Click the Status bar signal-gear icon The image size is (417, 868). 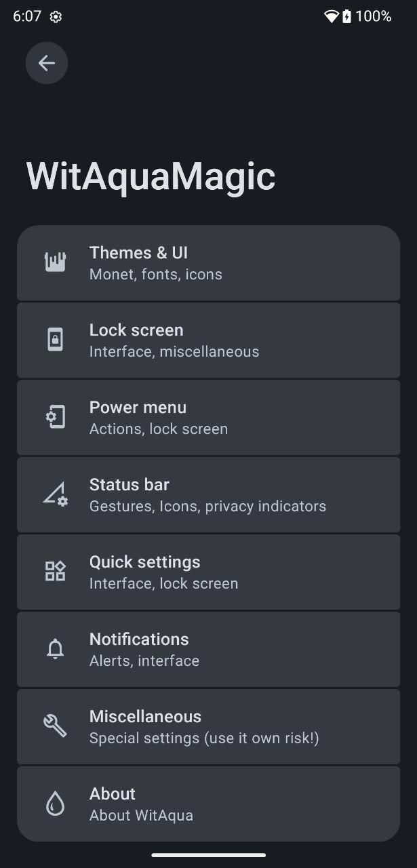pos(55,494)
